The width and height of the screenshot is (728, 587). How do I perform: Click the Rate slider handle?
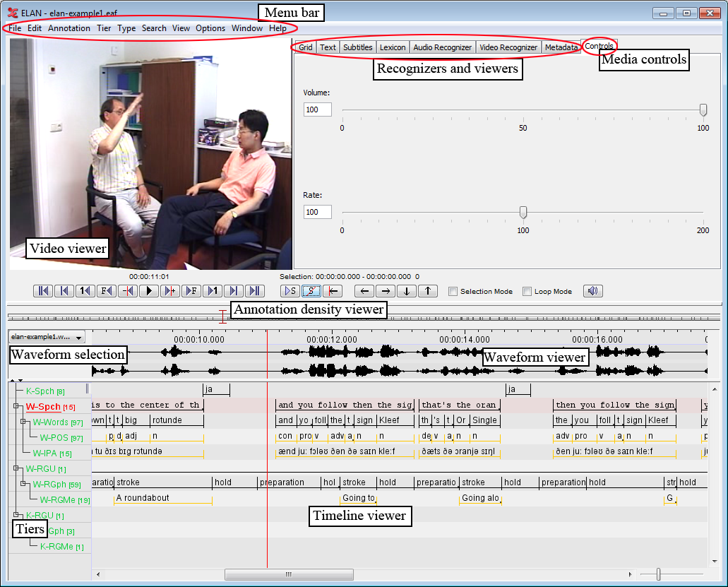(x=523, y=212)
